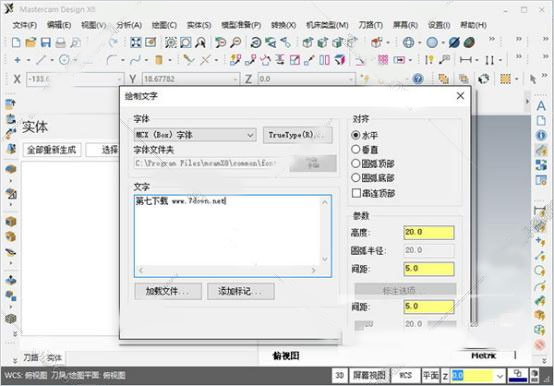This screenshot has height=386, width=554.
Task: Click the 屏幕视图 status bar button
Action: coord(369,375)
